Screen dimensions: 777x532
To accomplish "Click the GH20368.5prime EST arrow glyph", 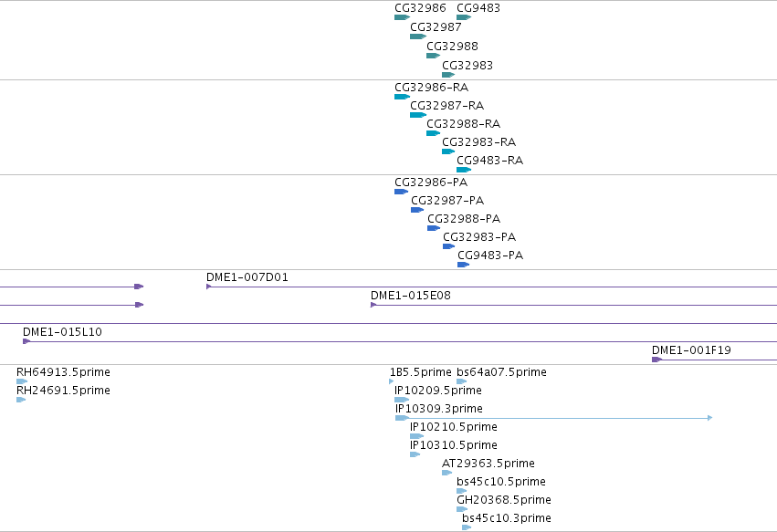I will click(462, 509).
